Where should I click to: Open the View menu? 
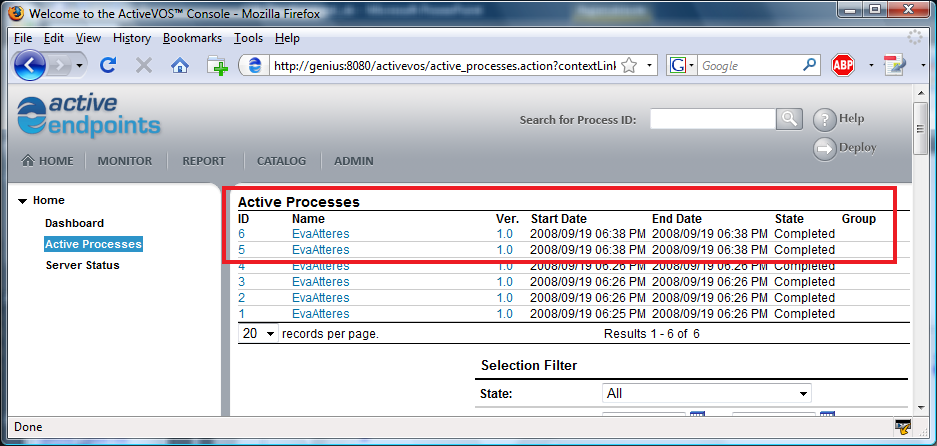[x=88, y=38]
